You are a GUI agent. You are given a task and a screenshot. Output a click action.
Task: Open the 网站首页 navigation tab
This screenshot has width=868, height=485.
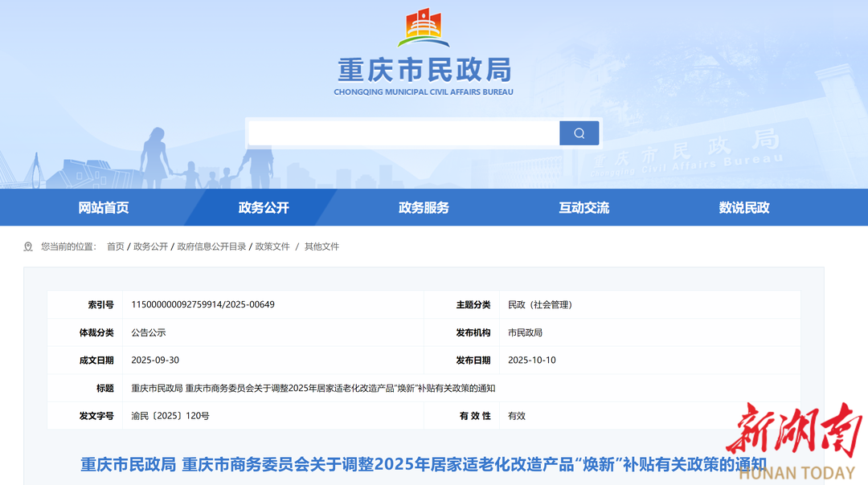[104, 207]
